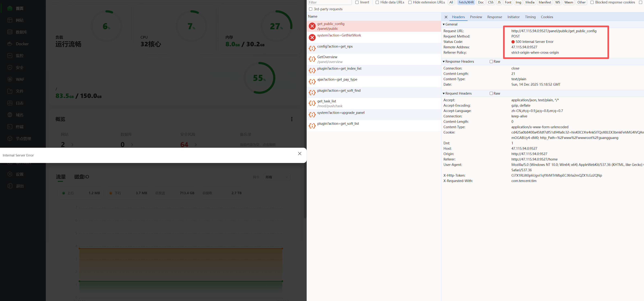Open the WAF sidebar icon

coord(10,79)
